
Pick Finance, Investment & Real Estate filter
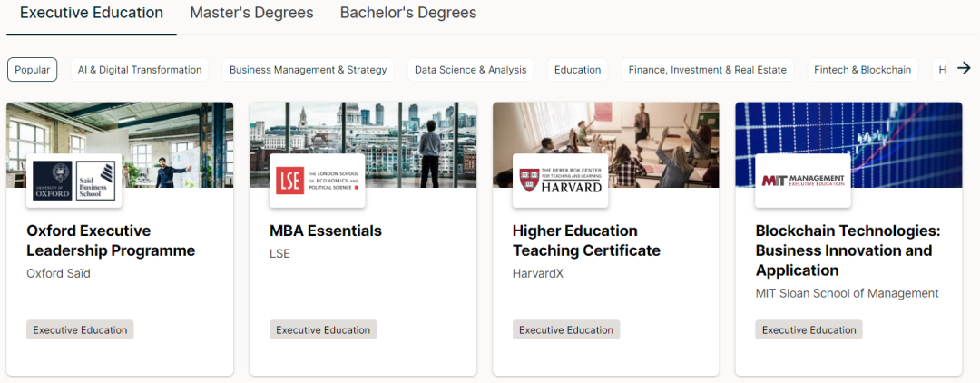click(708, 70)
